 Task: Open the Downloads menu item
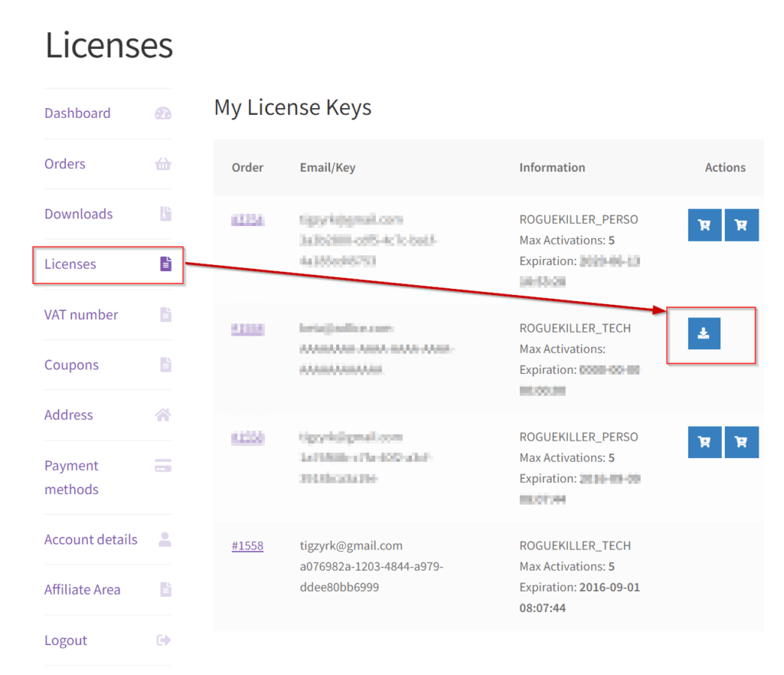[x=78, y=214]
